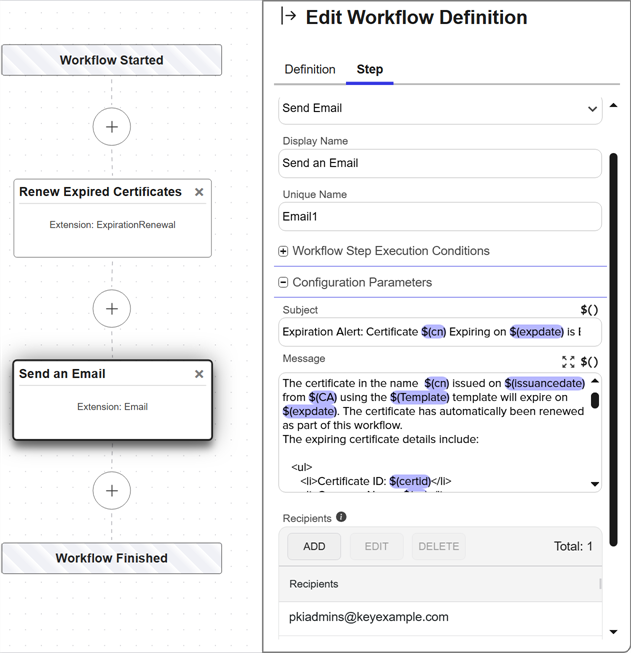Insert token into Message field
This screenshot has height=653, width=631.
click(x=589, y=362)
